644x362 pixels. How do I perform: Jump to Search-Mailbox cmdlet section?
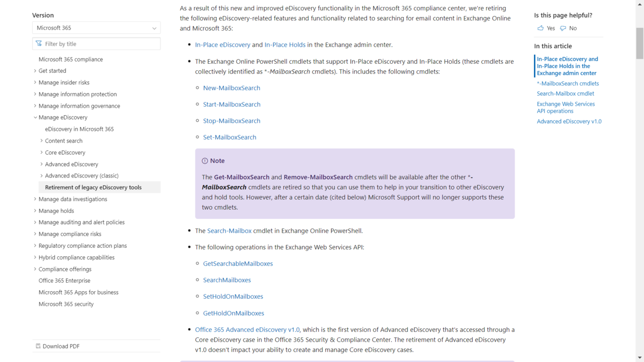pos(565,93)
